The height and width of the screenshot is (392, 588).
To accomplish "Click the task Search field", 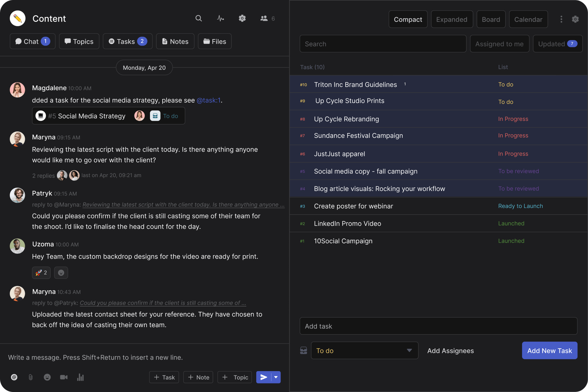I will click(383, 44).
